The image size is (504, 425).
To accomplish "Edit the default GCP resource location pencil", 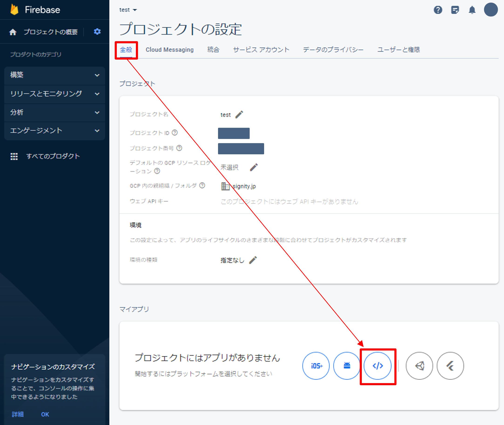I will click(254, 167).
